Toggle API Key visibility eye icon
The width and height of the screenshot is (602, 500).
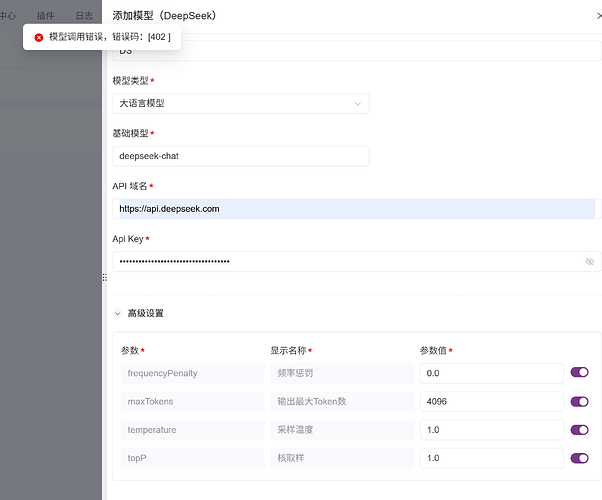click(589, 262)
